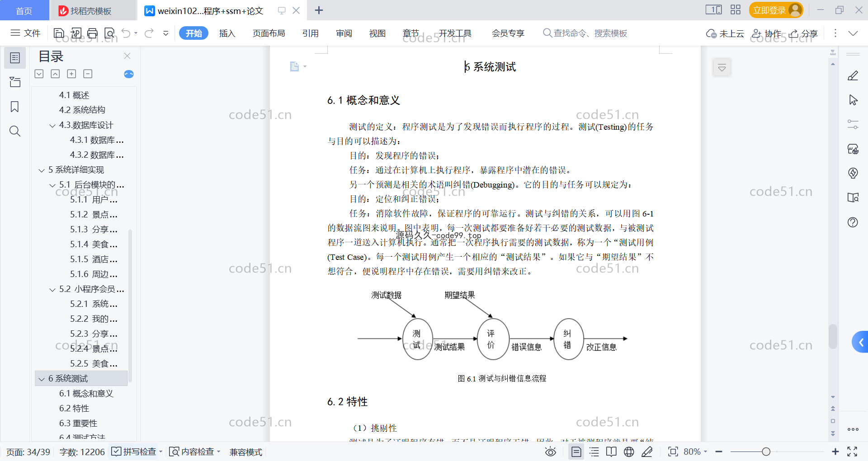Expand the ribbon with chevron at top right
The height and width of the screenshot is (461, 868).
(853, 33)
